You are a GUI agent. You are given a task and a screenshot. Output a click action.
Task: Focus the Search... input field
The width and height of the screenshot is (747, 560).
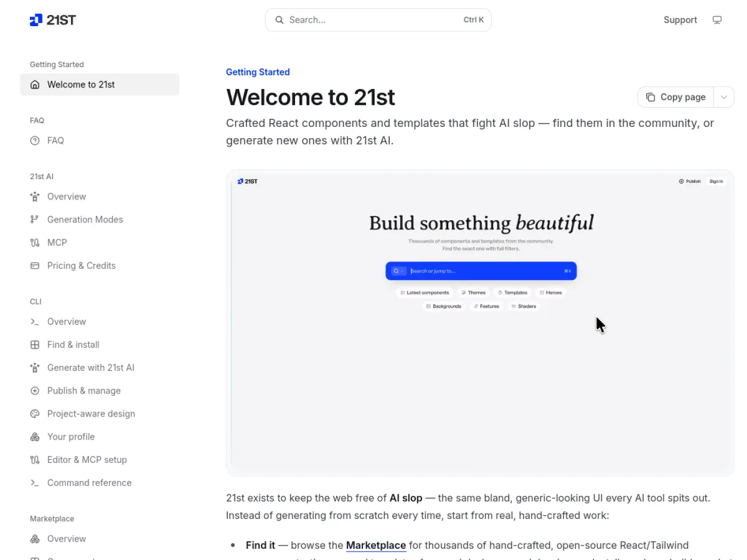pos(378,20)
